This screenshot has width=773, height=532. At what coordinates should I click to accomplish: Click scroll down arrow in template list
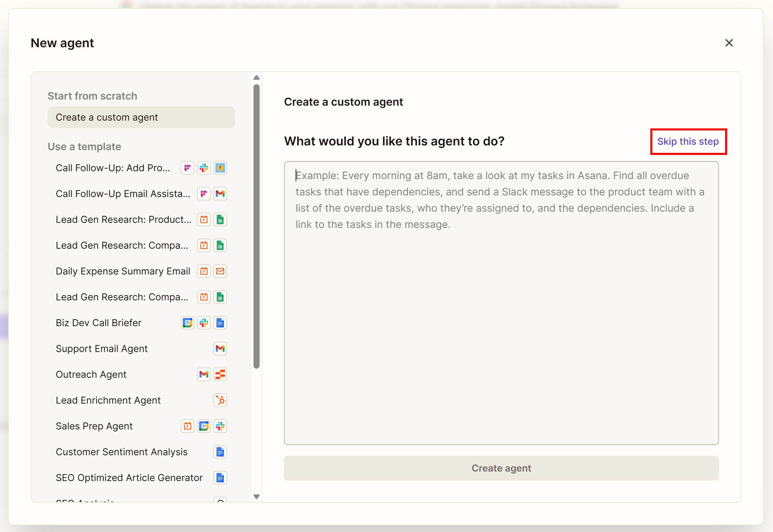[257, 496]
